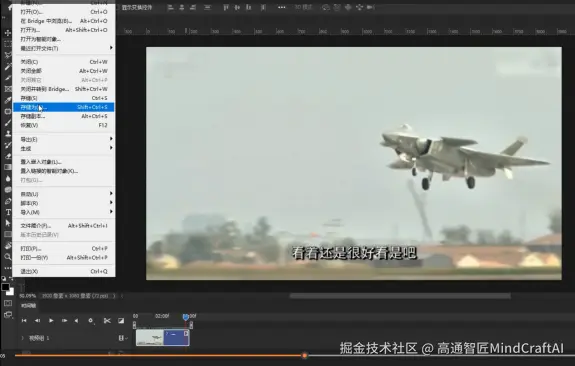Click the align left edges icon
Screen dimensions: 575x366
pos(170,7)
